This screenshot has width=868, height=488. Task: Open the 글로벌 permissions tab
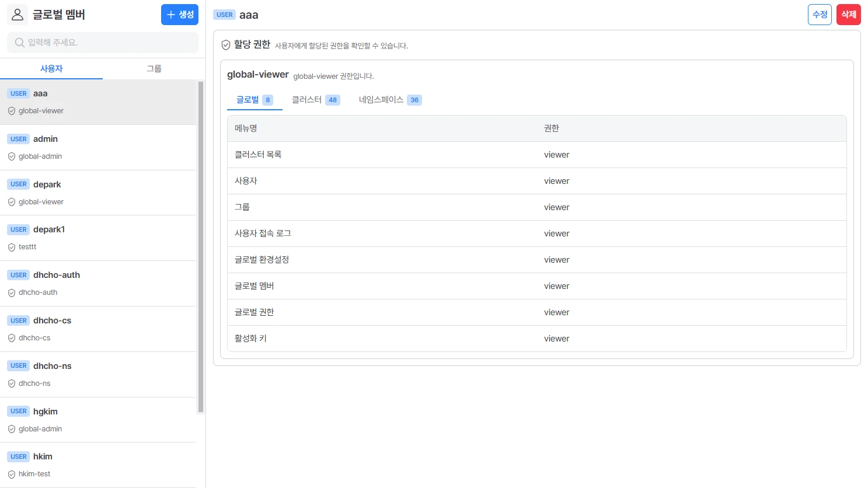tap(255, 100)
